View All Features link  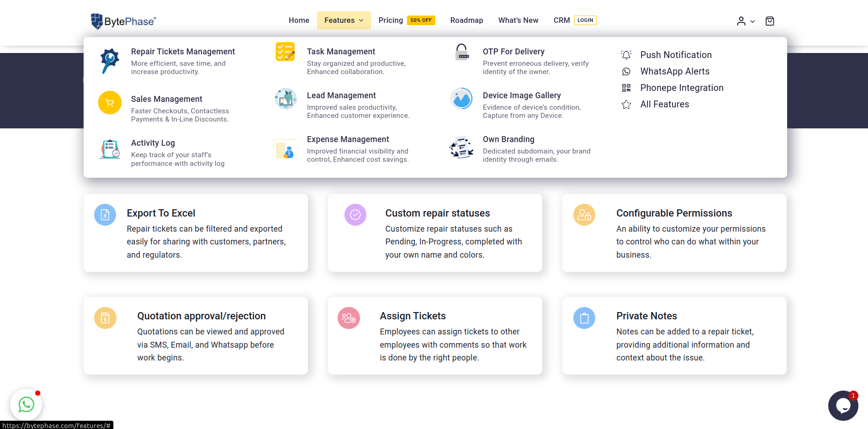pos(664,104)
